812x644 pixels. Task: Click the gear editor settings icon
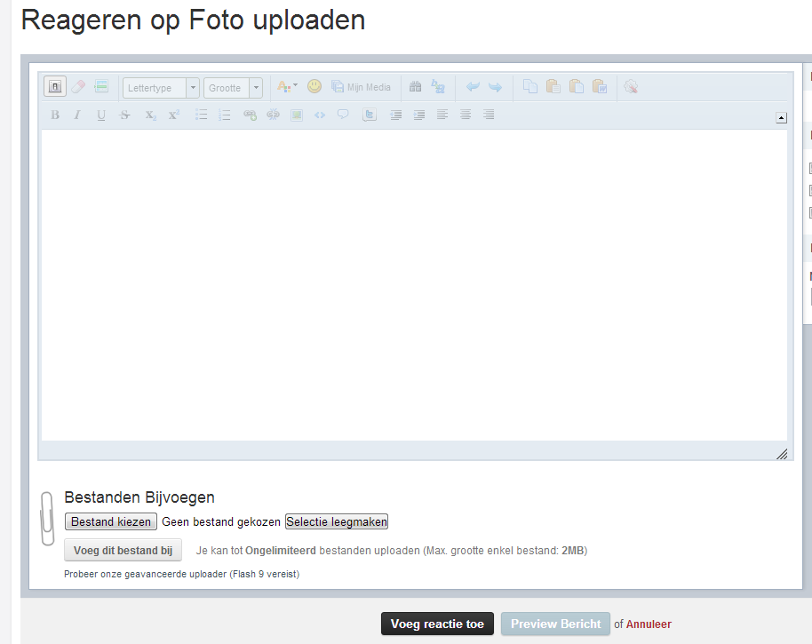(630, 86)
